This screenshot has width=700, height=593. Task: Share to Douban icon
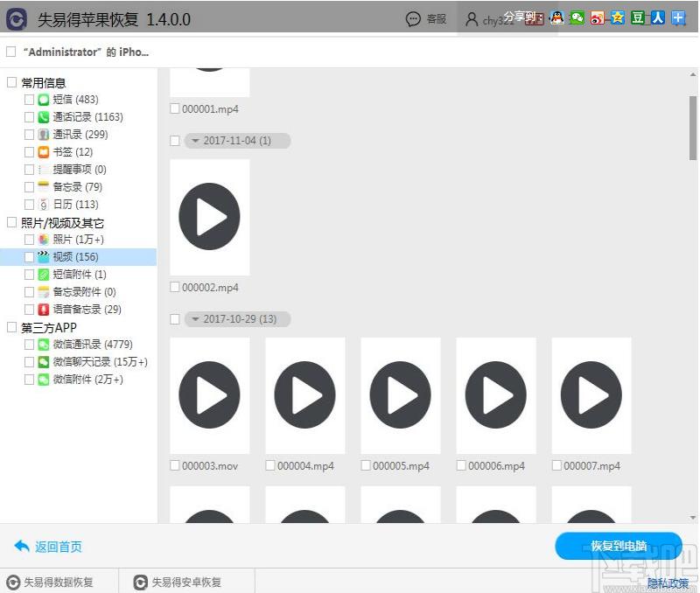tap(638, 17)
